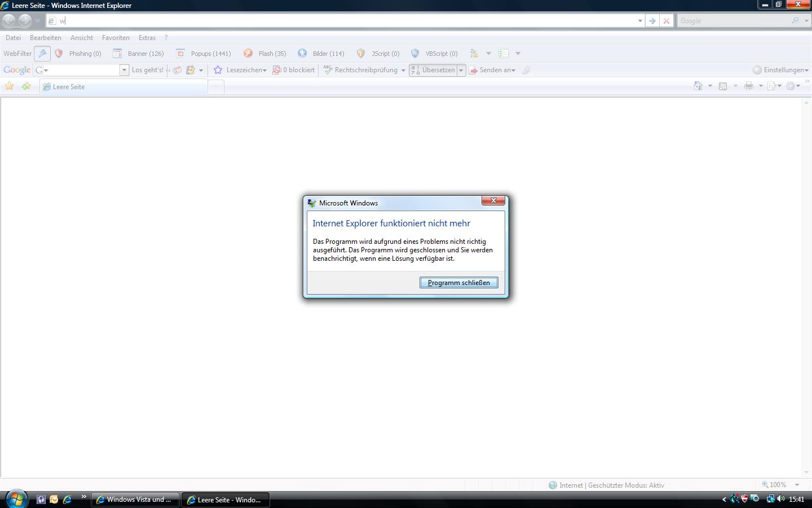Open the Google toolbar search box dropdown
The width and height of the screenshot is (812, 508).
(124, 70)
